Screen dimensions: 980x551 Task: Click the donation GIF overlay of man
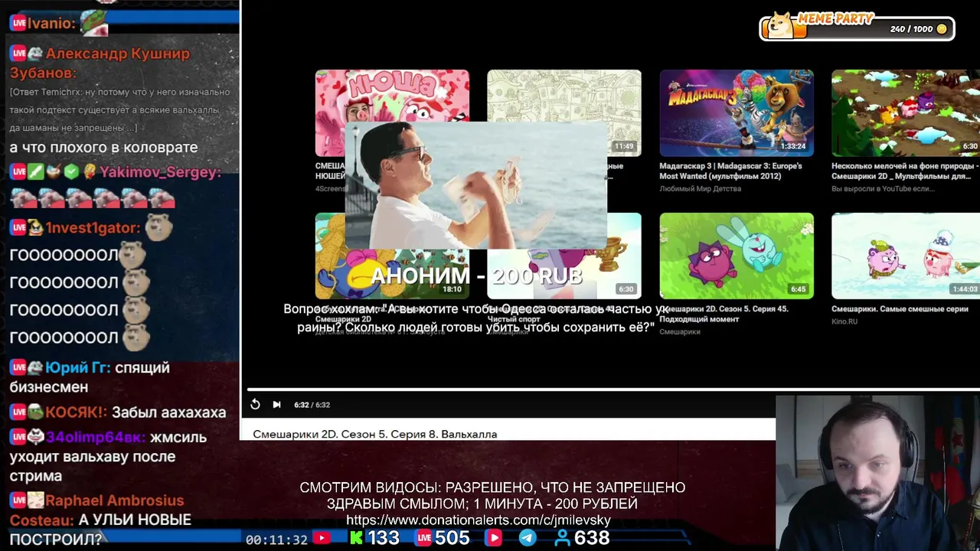[476, 185]
